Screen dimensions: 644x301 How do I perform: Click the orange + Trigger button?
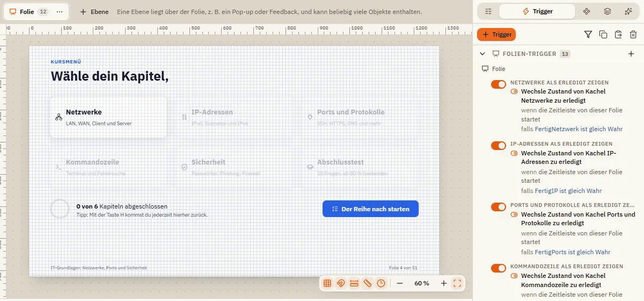(496, 34)
